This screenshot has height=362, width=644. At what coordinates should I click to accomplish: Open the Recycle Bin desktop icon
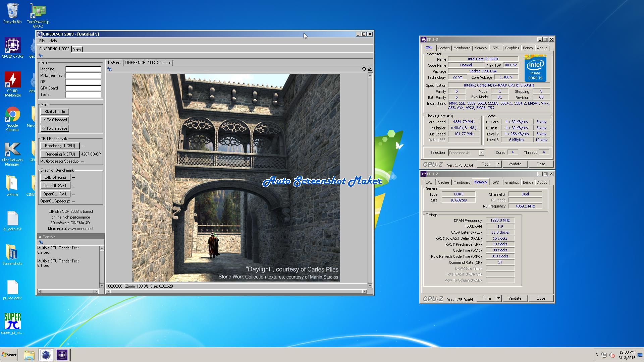12,13
